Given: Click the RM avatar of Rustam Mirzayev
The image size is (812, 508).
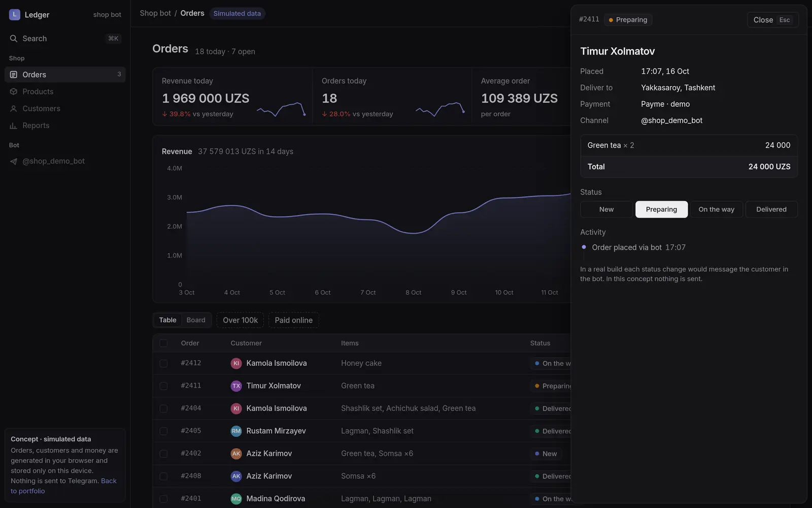Looking at the screenshot, I should (236, 431).
